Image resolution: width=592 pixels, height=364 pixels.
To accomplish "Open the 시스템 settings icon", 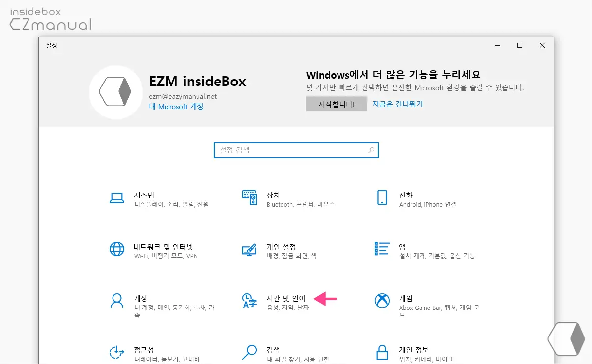I will coord(116,197).
